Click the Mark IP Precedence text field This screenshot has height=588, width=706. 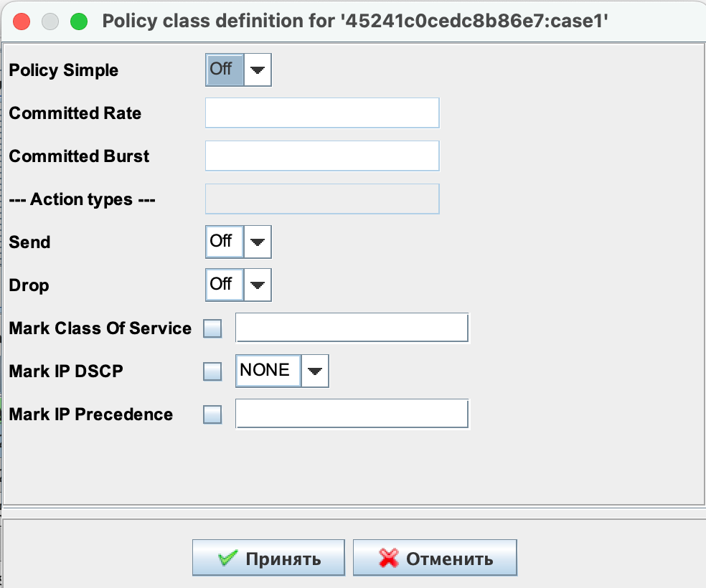click(x=352, y=414)
